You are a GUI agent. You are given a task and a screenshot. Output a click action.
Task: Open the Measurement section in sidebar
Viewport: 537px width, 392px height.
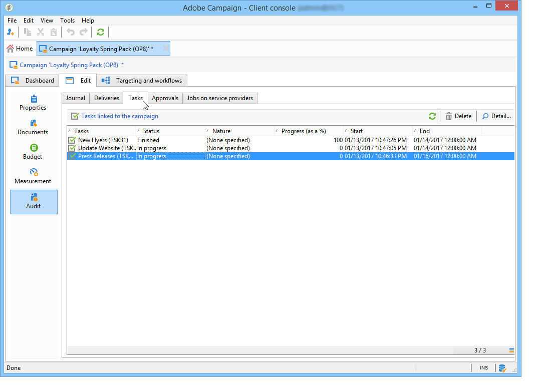pos(33,176)
